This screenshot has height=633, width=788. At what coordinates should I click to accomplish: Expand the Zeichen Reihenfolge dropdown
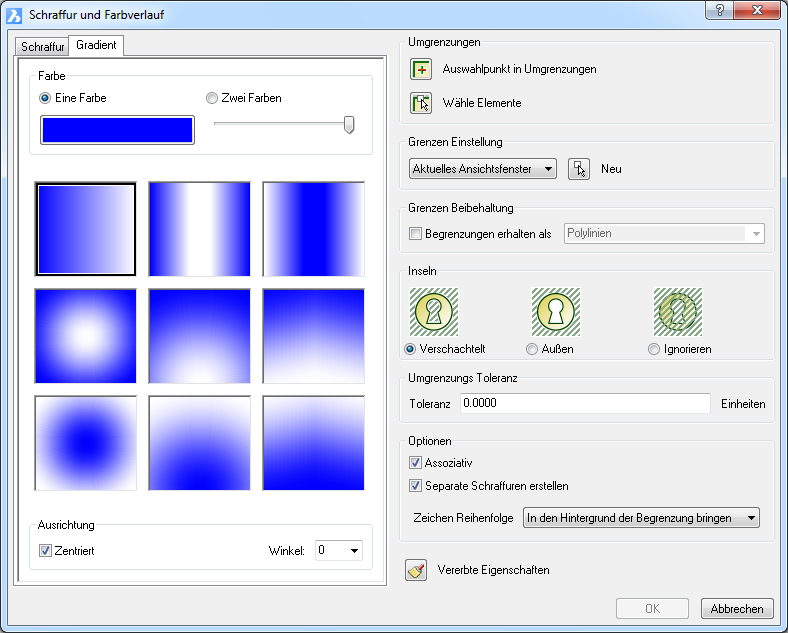point(642,518)
